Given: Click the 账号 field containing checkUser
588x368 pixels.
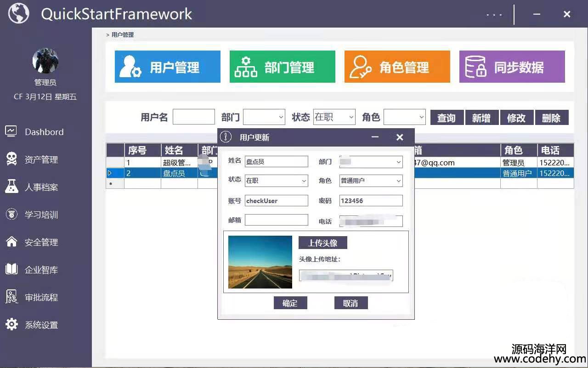Looking at the screenshot, I should (276, 201).
